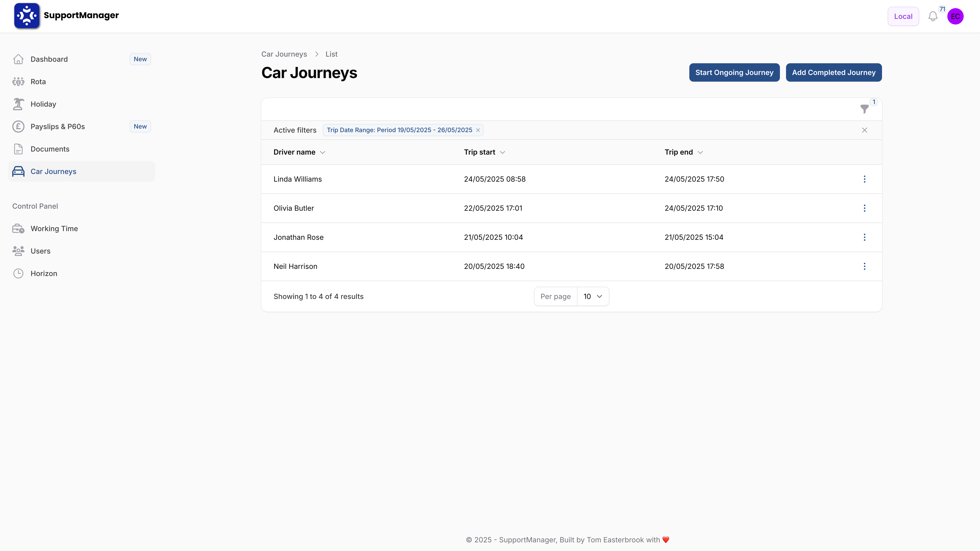The width and height of the screenshot is (980, 551).
Task: Open the EC user avatar menu
Action: [955, 16]
